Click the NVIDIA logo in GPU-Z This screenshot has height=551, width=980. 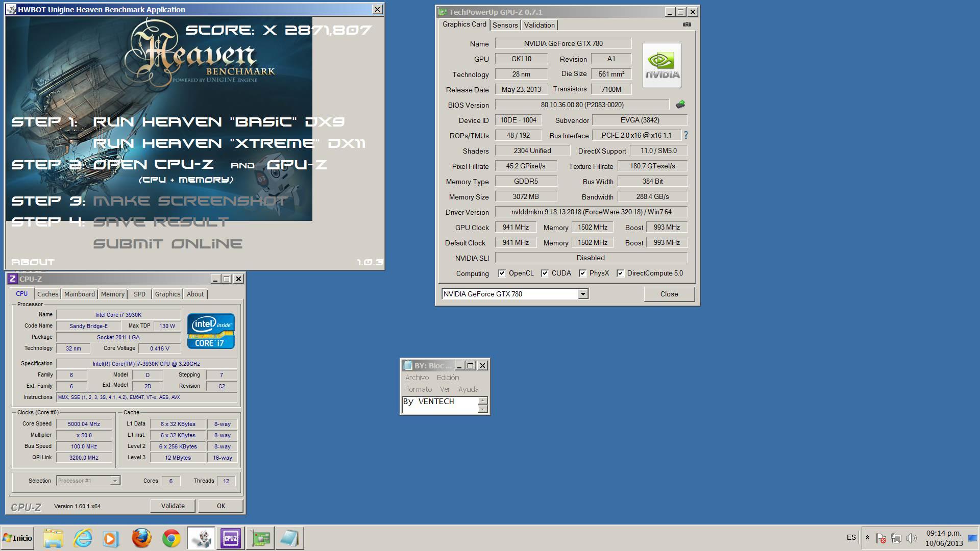point(661,65)
